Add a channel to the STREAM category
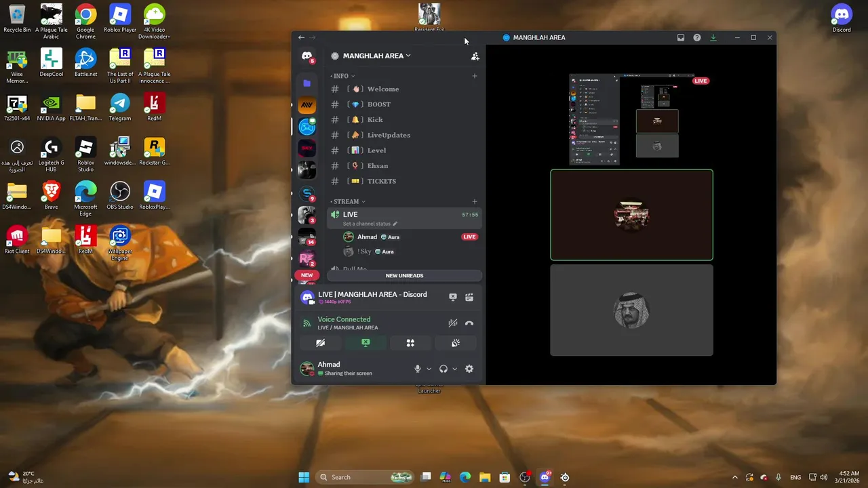 (474, 201)
